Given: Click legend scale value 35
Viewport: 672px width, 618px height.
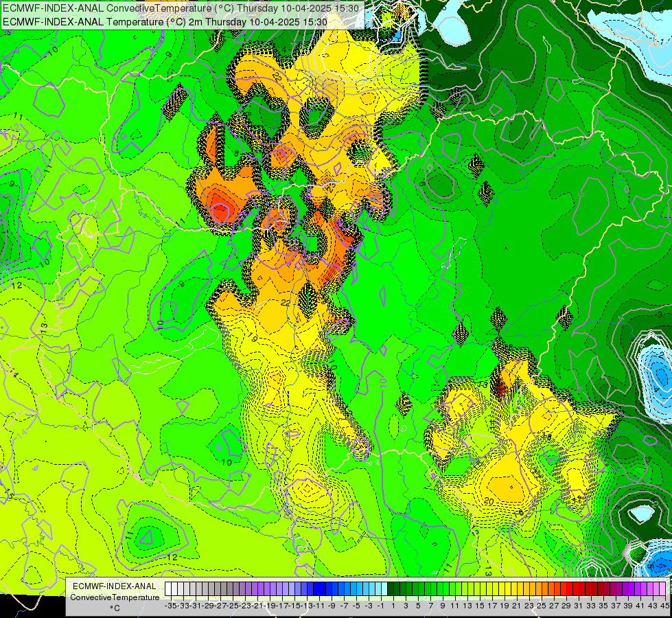Looking at the screenshot, I should (x=603, y=606).
